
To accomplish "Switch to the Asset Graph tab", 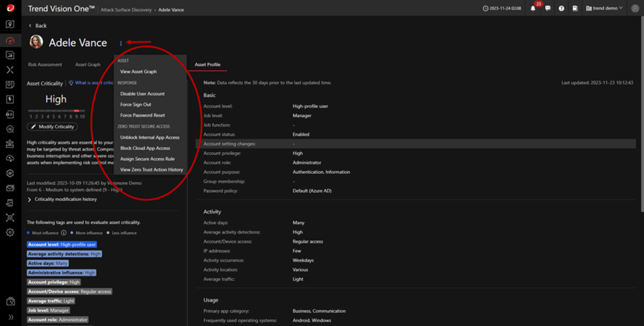I will tap(87, 65).
